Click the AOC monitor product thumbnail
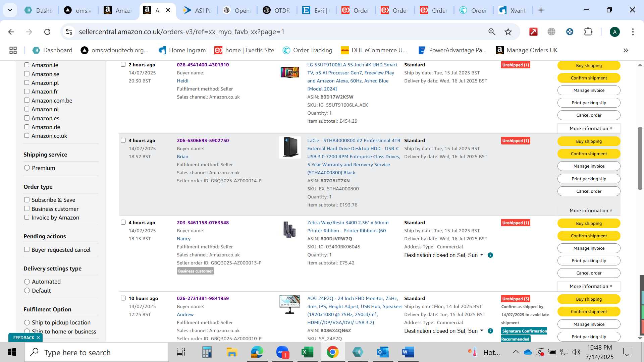 coord(289,304)
